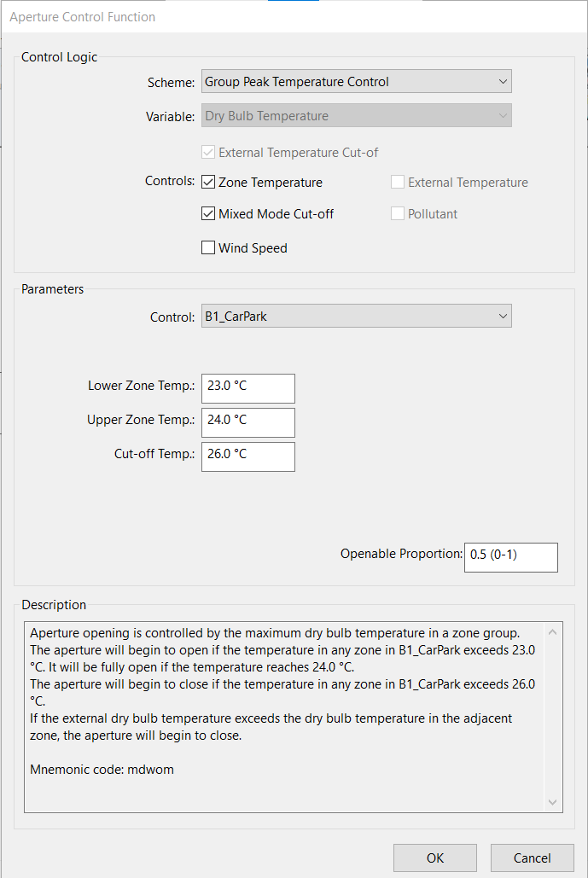The height and width of the screenshot is (878, 588).
Task: Click the Cut-off Temp. input field
Action: [248, 457]
